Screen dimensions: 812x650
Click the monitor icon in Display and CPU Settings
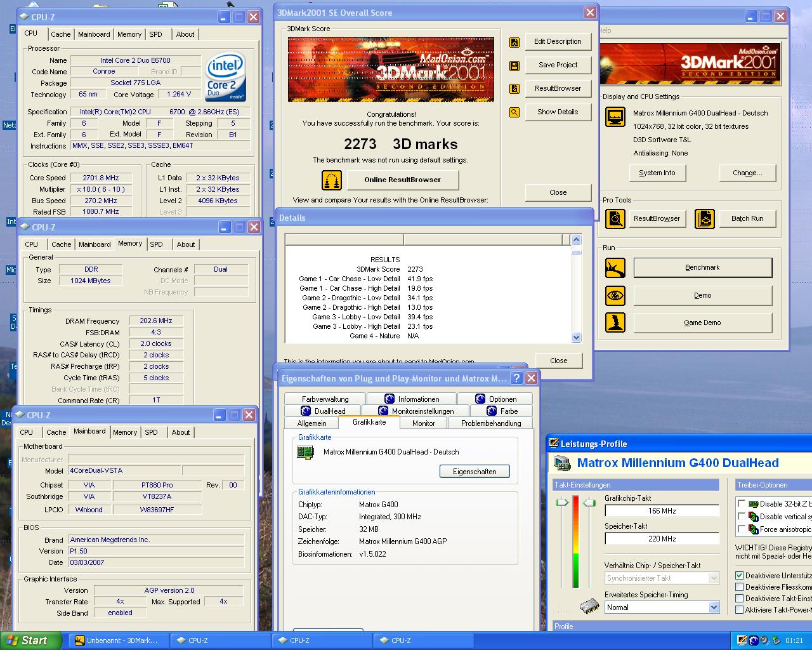(615, 117)
